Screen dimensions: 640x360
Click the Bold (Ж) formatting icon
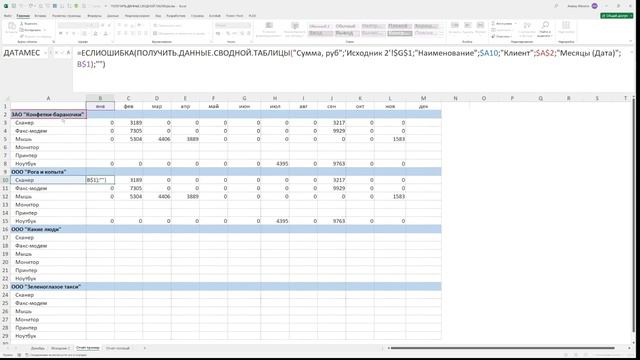60,33
